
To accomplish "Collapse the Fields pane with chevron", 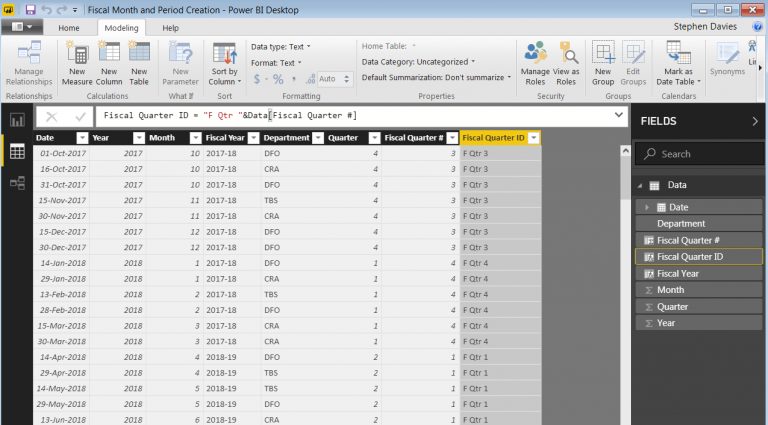I will (x=754, y=121).
